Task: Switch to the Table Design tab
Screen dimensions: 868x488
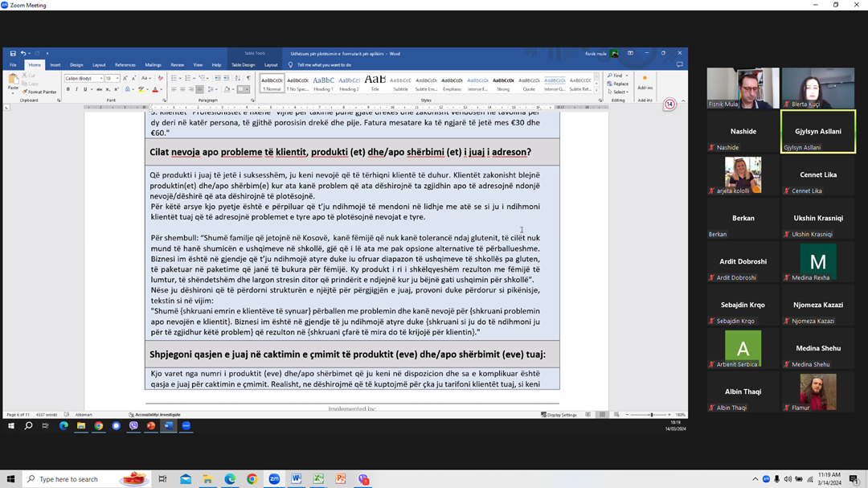Action: pos(243,65)
